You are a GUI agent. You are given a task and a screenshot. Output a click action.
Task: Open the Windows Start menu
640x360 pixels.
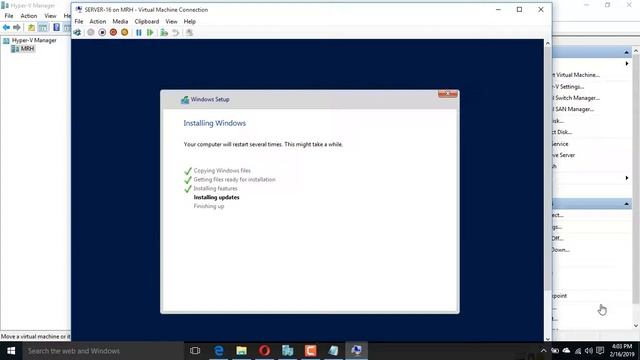click(x=11, y=351)
